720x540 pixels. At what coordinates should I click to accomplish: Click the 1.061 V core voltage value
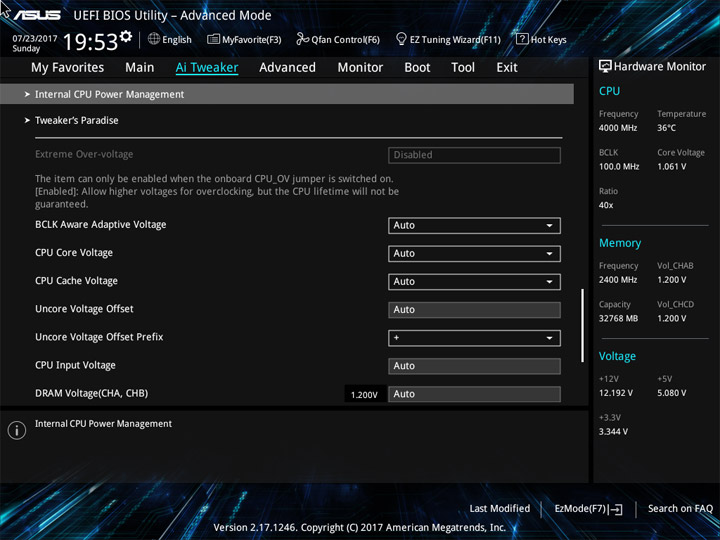point(671,166)
